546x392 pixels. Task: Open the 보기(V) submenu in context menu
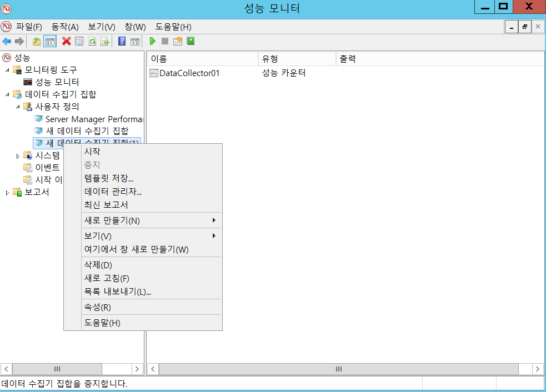(151, 236)
